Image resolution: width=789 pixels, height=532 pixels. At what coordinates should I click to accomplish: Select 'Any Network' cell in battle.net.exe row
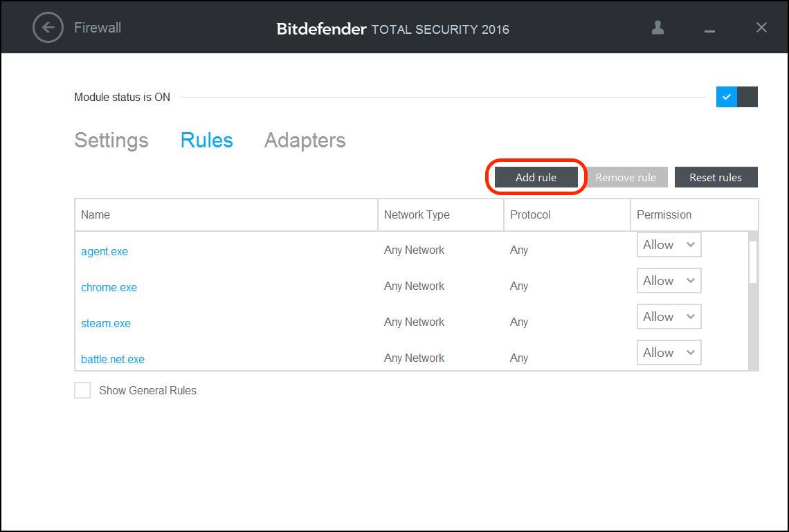click(414, 358)
